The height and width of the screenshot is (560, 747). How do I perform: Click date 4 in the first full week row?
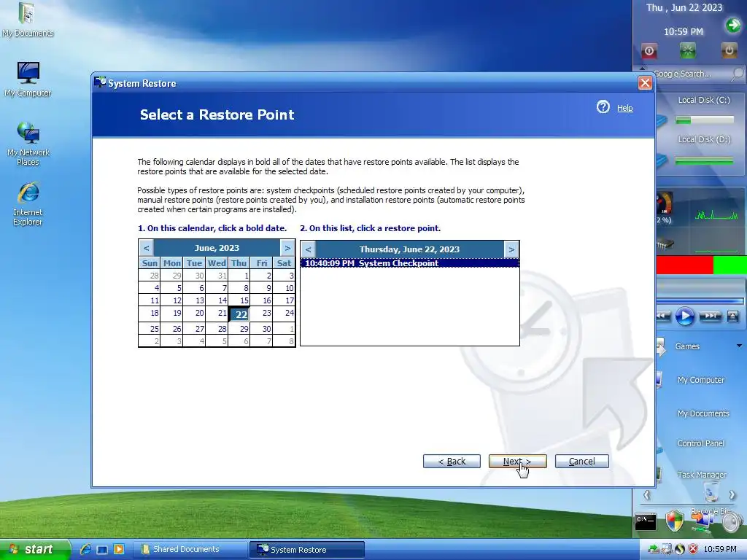[x=150, y=288]
